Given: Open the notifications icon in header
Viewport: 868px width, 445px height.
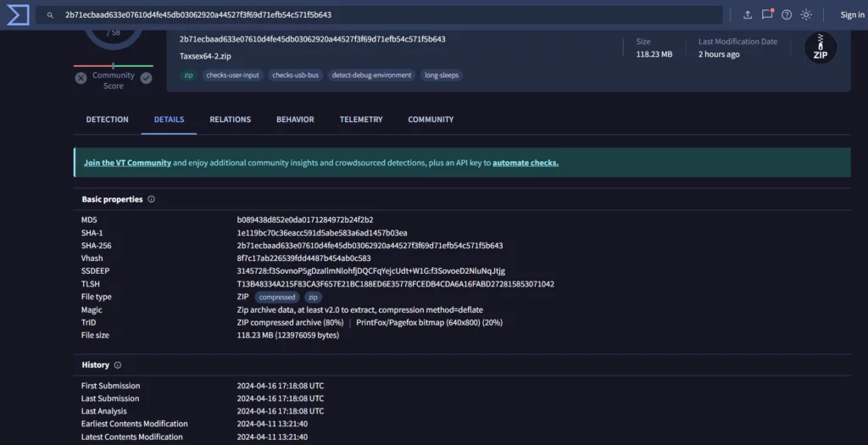Looking at the screenshot, I should pyautogui.click(x=767, y=14).
